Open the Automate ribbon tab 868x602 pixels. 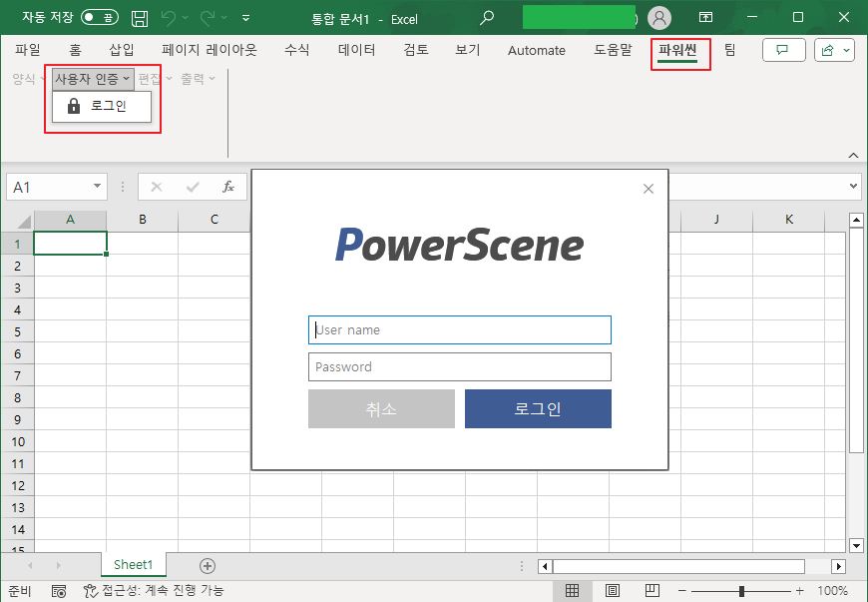pyautogui.click(x=537, y=50)
